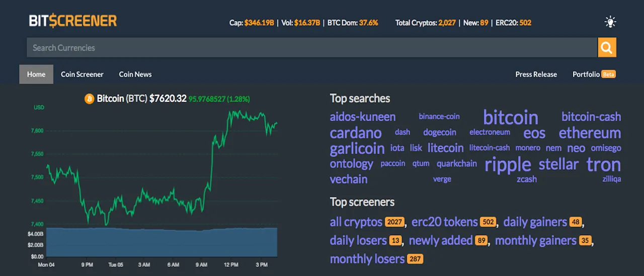
Task: Open the Portfolio Beta page
Action: (594, 74)
